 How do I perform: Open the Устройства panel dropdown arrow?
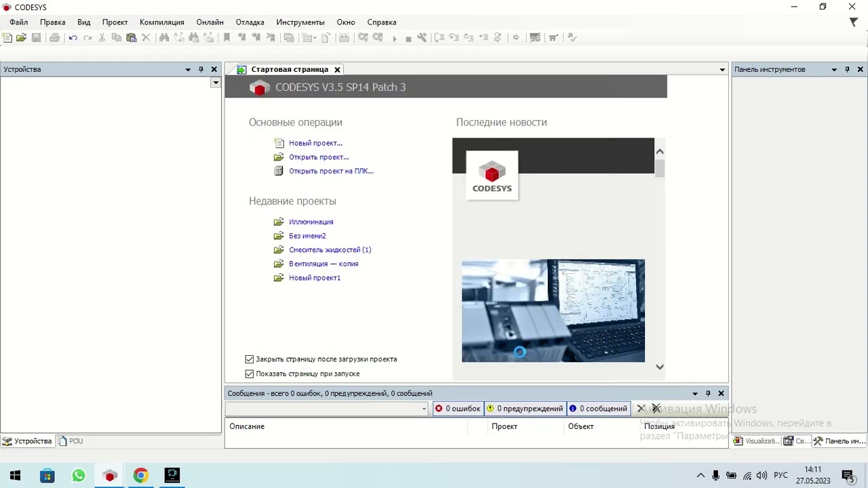tap(188, 69)
